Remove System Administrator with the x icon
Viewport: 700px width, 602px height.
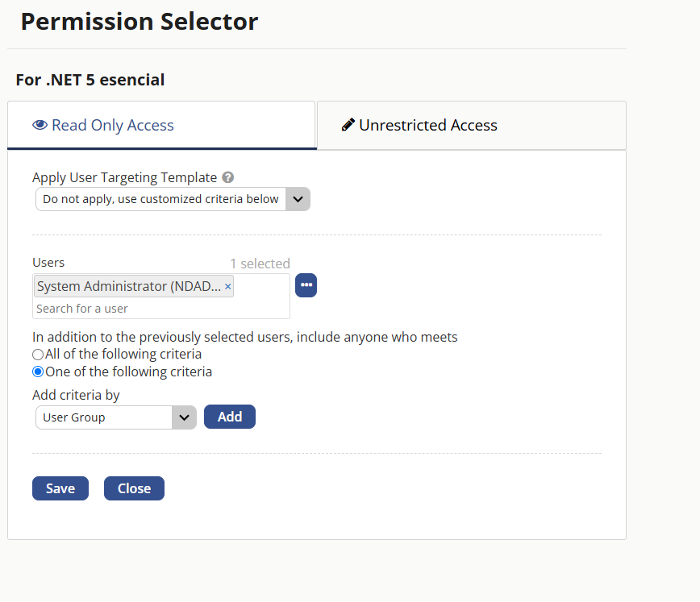click(x=227, y=287)
